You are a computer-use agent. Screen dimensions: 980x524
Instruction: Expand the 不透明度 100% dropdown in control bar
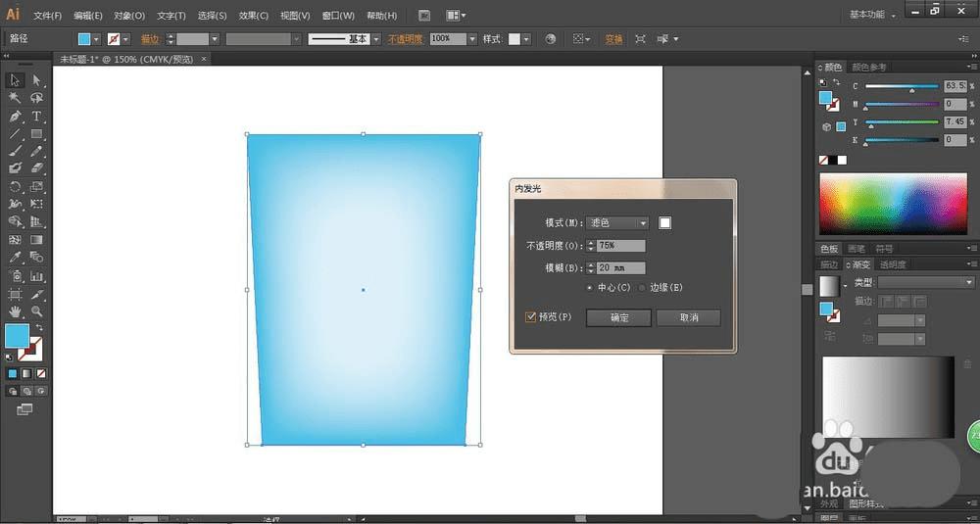(472, 39)
